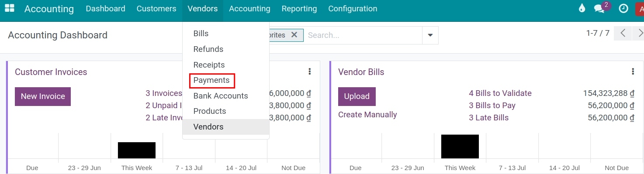Open the 3 Bills to Pay link
Viewport: 644px width, 174px height.
[492, 106]
